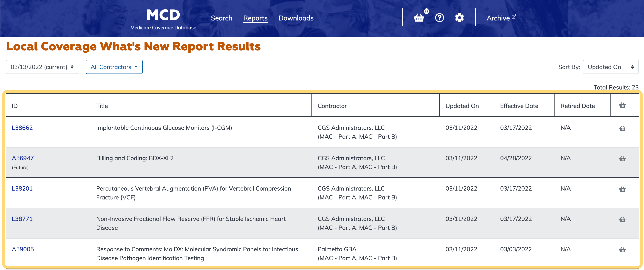Image resolution: width=644 pixels, height=270 pixels.
Task: Expand the All Contractors dropdown
Action: click(114, 67)
